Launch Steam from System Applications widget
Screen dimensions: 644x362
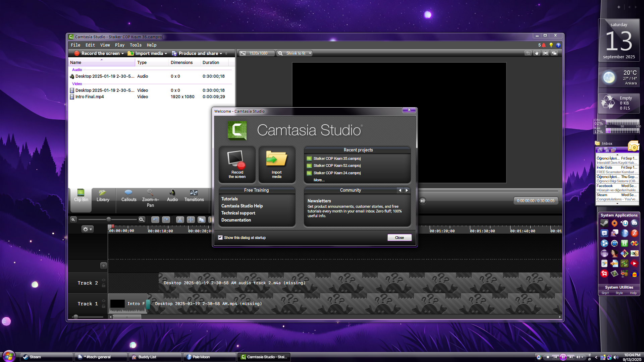tap(604, 223)
